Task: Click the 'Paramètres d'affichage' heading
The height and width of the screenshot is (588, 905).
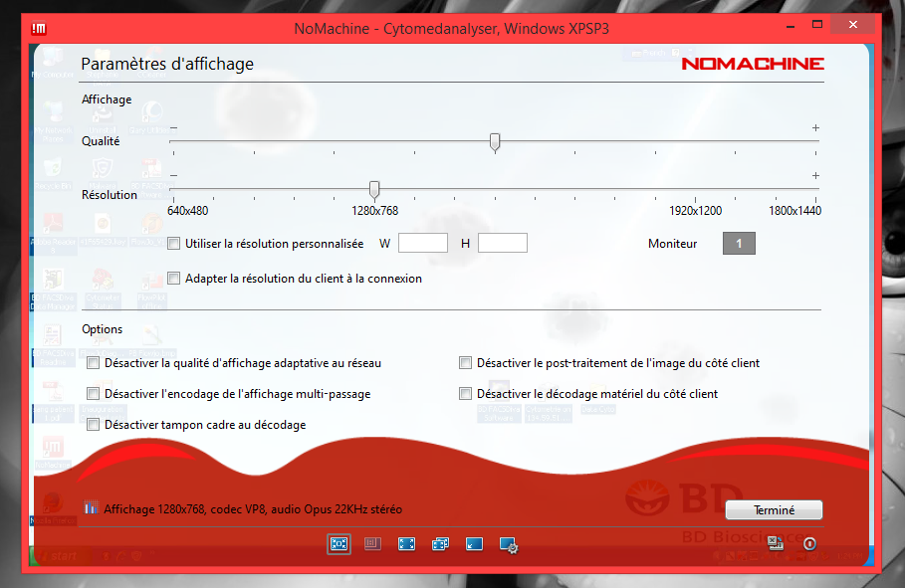Action: click(x=167, y=64)
